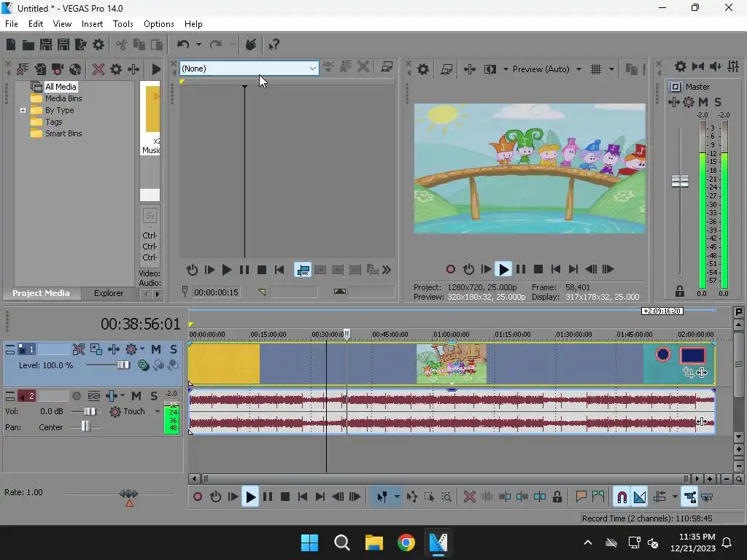Open the Undo history dropdown arrow
The image size is (747, 560).
click(x=198, y=44)
